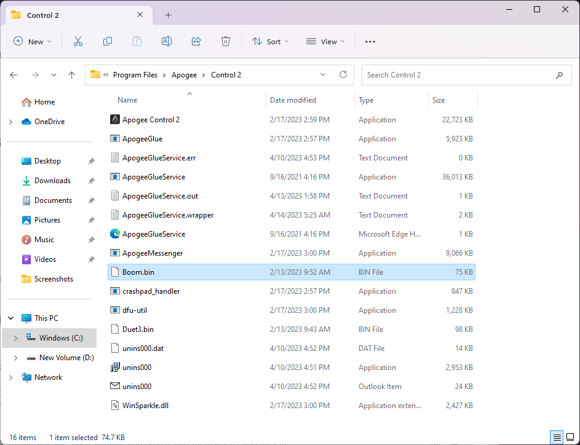The height and width of the screenshot is (445, 580).
Task: Click the Edge icon of ApogeeGlueService
Action: (115, 234)
